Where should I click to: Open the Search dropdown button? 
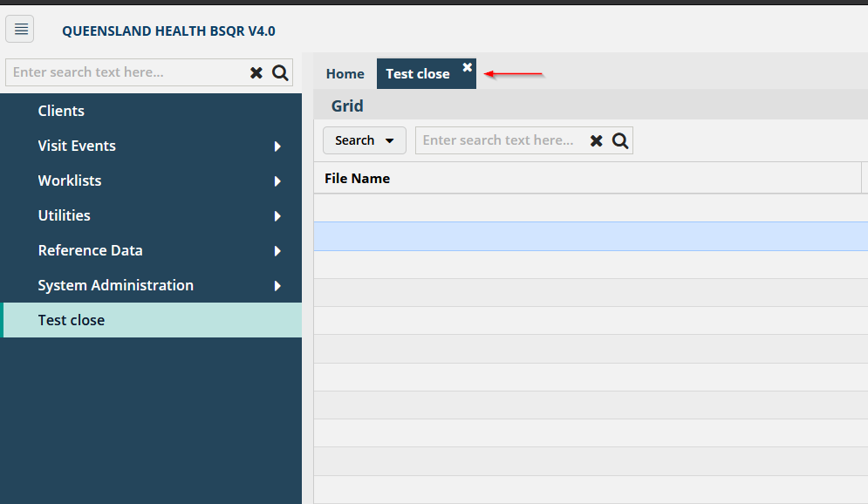365,140
